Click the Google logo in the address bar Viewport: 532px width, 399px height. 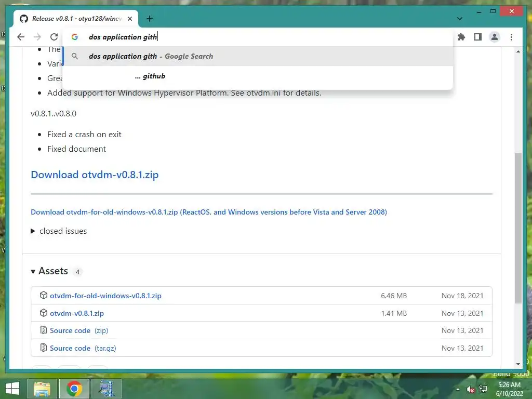click(75, 37)
